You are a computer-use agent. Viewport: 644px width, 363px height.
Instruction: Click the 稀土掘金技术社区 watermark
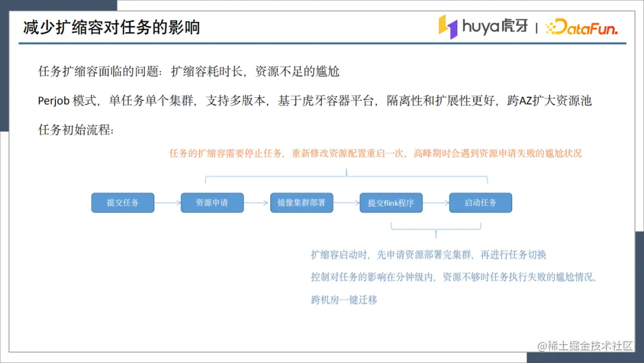585,346
